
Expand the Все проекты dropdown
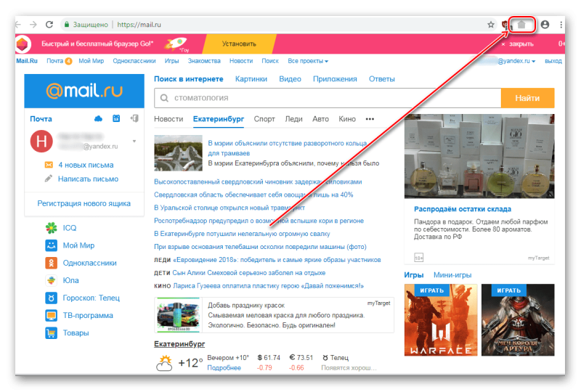coord(308,61)
